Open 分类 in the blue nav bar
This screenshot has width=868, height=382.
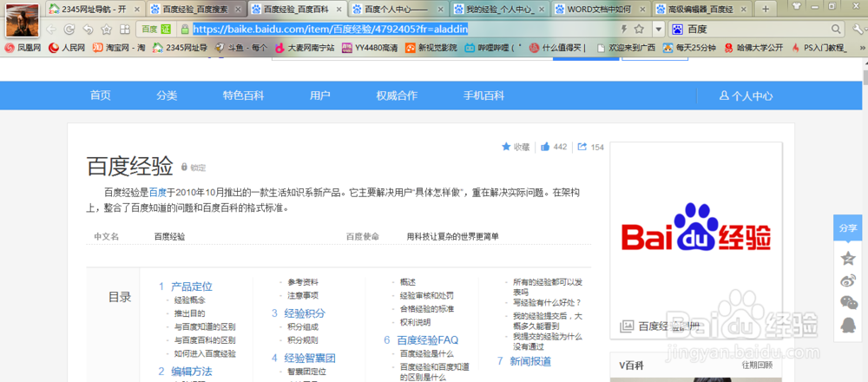pos(167,95)
